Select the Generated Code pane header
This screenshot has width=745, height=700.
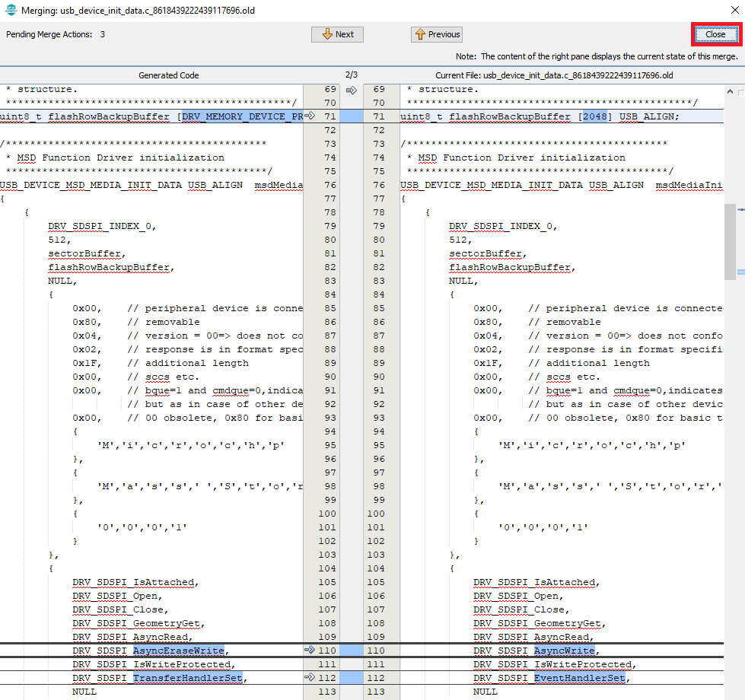tap(168, 75)
